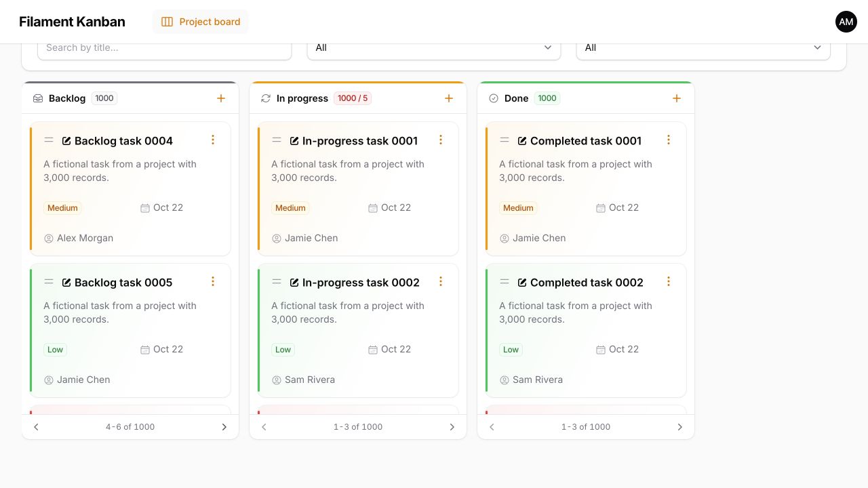Click Medium priority badge on Backlog task 0004

(x=62, y=208)
